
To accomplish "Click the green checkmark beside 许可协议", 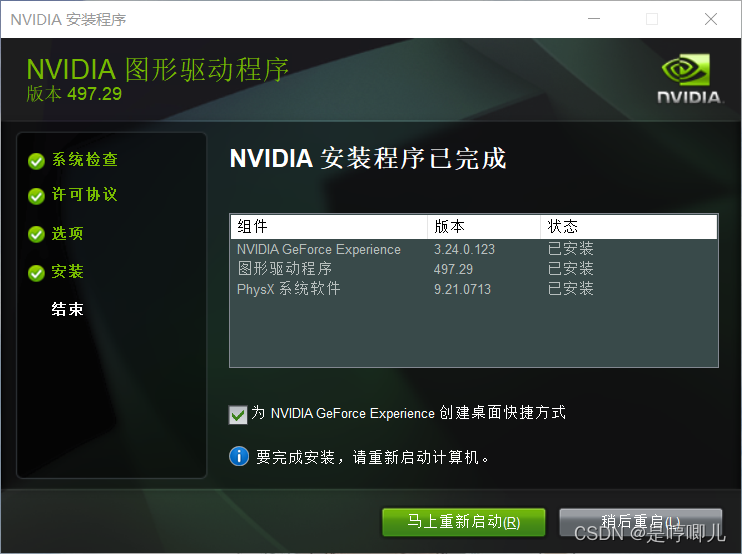I will tap(36, 196).
